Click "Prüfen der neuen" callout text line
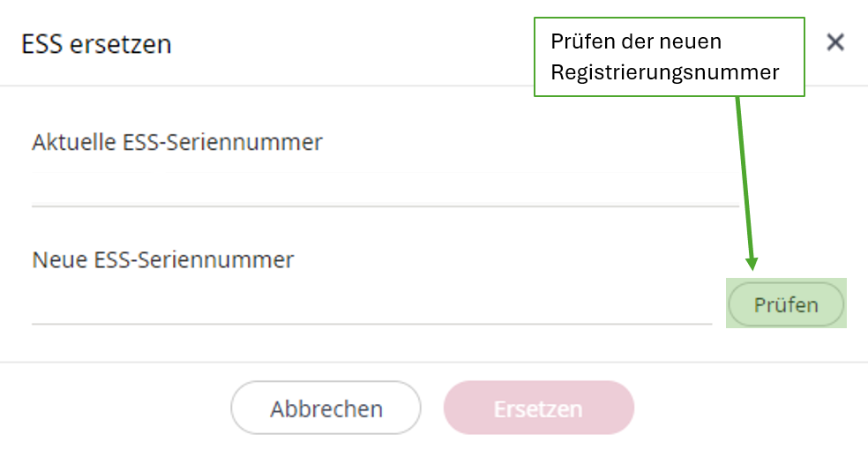 (635, 41)
